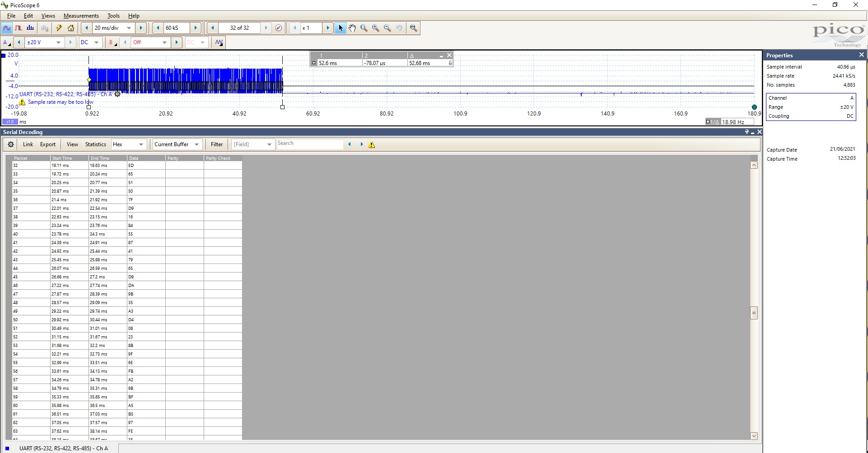
Task: Select packet 56 data cell FB
Action: (x=146, y=371)
